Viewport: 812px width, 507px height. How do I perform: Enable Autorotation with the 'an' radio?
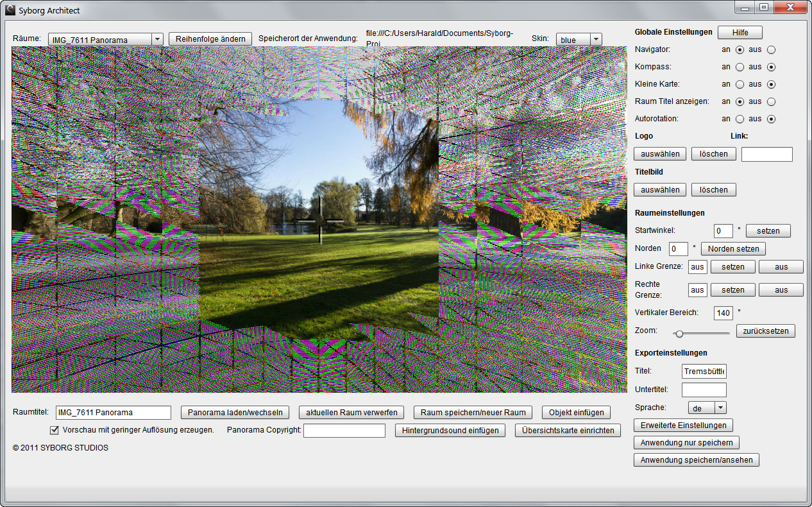pos(740,119)
